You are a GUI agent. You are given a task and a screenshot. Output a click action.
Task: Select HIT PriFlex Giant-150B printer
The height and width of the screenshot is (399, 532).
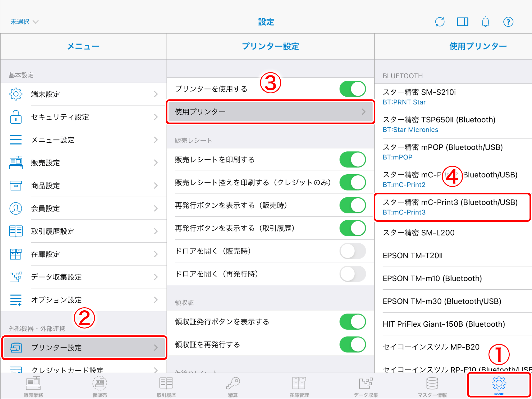pyautogui.click(x=453, y=324)
